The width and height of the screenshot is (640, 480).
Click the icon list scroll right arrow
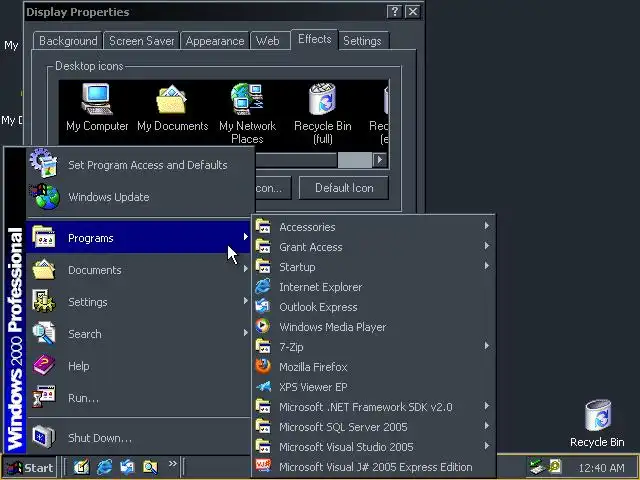[380, 160]
